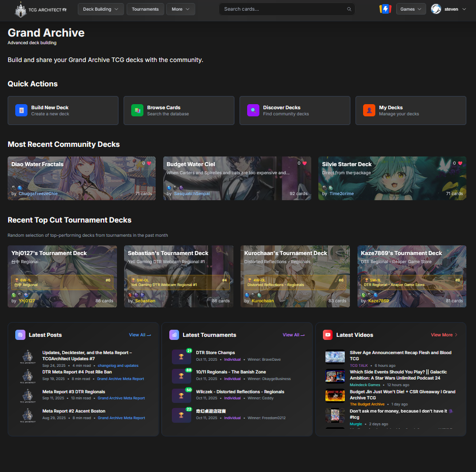The image size is (476, 472).
Task: Click the orange My Decks icon
Action: click(369, 110)
